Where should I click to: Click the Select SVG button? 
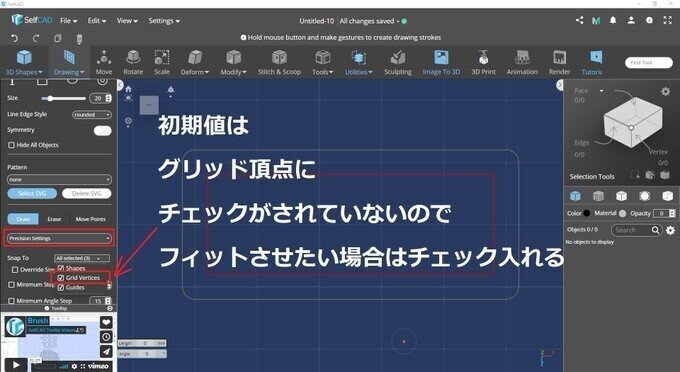coord(32,193)
